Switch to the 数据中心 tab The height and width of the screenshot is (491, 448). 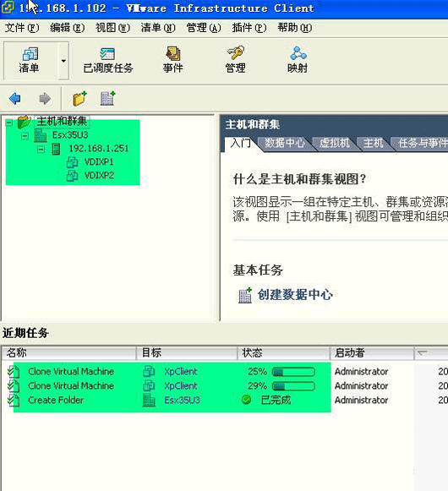285,143
